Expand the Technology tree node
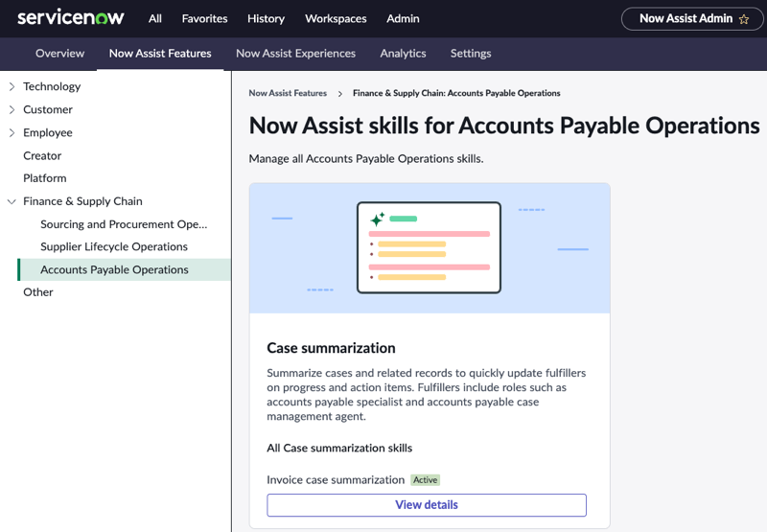The height and width of the screenshot is (532, 767). pyautogui.click(x=12, y=86)
